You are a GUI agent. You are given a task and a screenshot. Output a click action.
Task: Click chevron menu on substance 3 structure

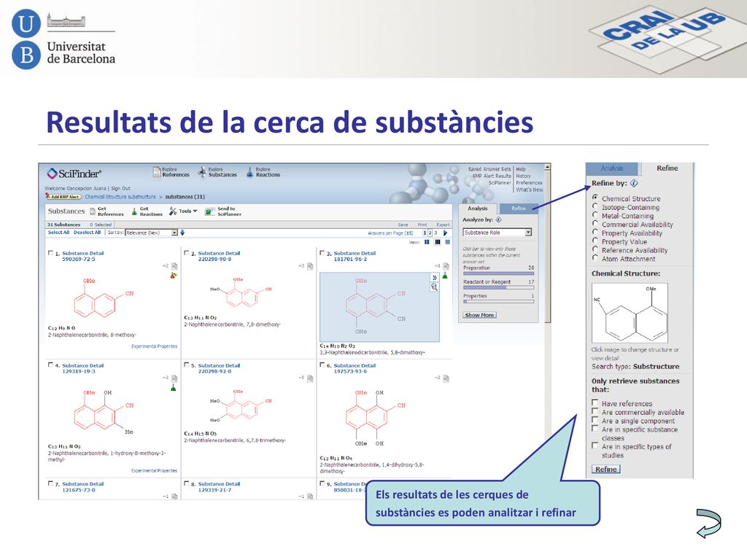[435, 277]
